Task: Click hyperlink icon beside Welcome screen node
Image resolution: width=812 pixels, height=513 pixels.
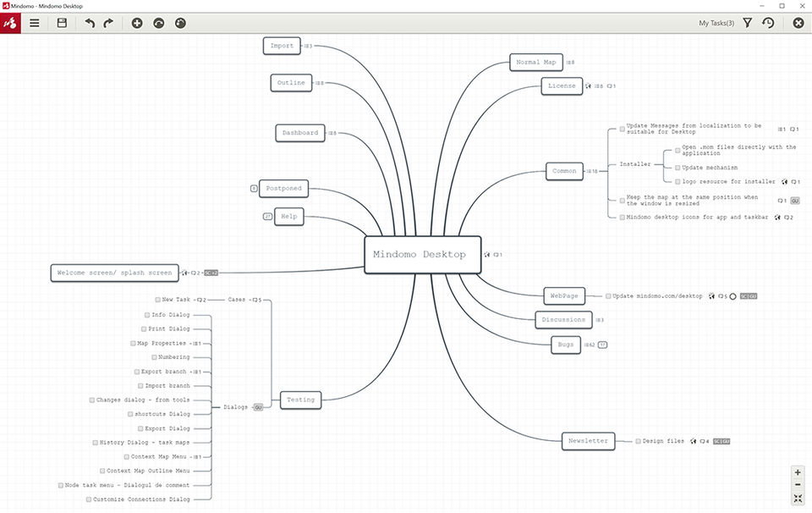Action: coord(184,273)
